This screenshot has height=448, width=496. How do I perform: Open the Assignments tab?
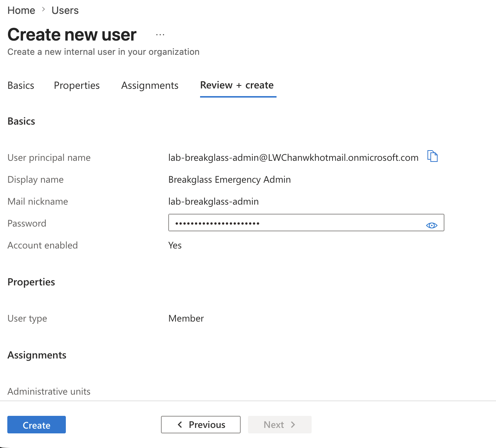tap(150, 86)
